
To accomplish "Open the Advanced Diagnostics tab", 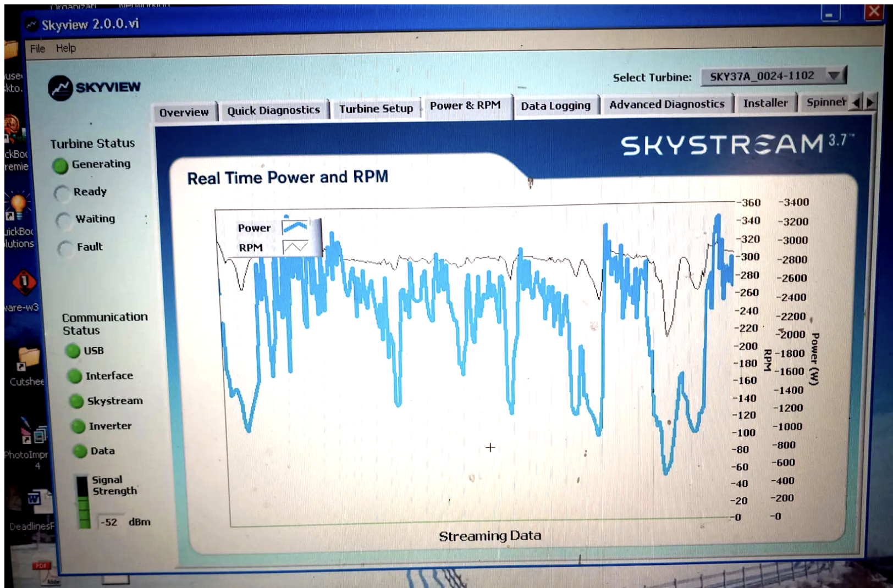I will coord(666,104).
